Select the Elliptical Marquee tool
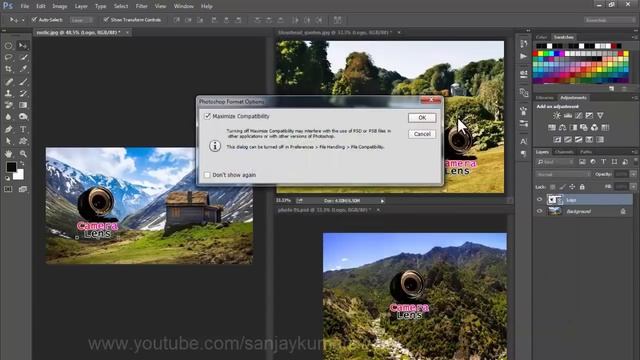 tap(8, 46)
